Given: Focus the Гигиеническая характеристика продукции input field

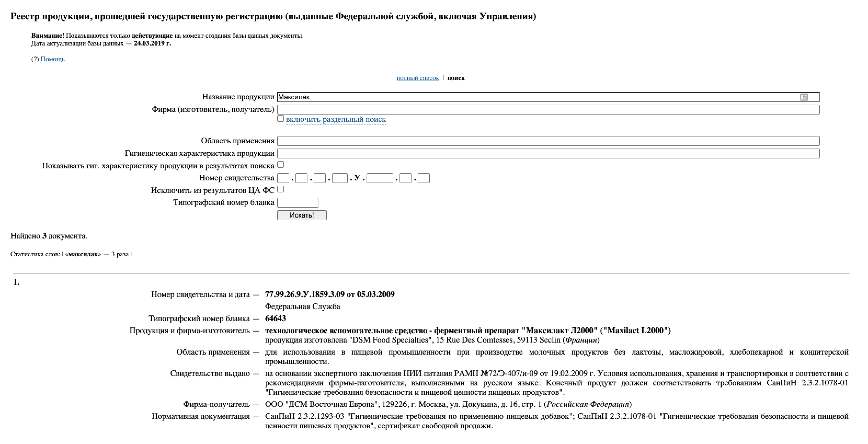Looking at the screenshot, I should 548,153.
